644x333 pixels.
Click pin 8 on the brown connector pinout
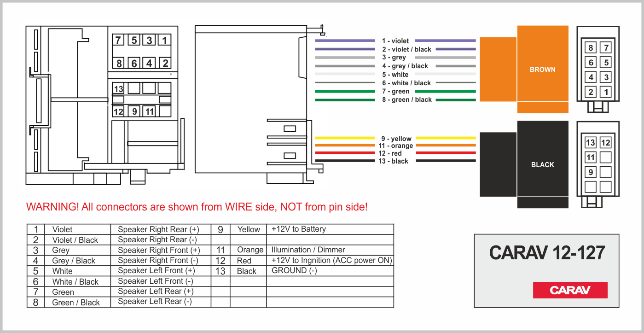[x=591, y=47]
